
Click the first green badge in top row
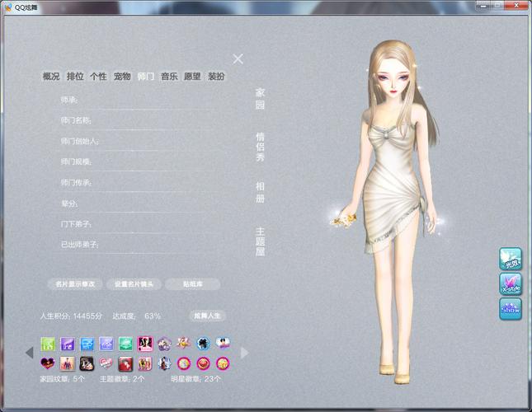point(48,344)
